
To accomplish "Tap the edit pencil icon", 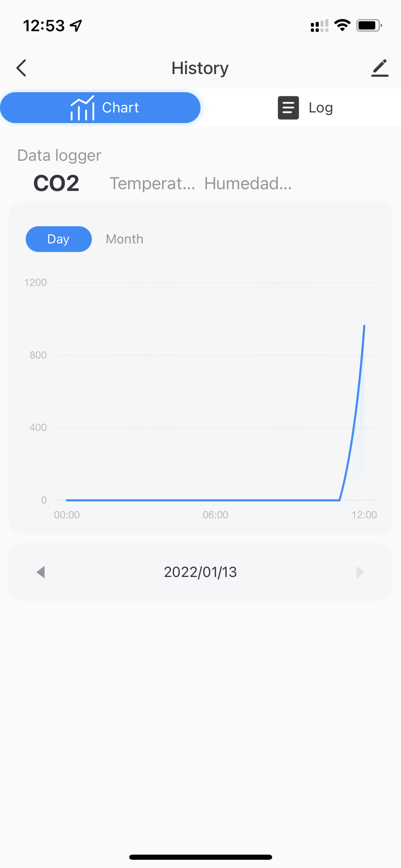I will pyautogui.click(x=380, y=68).
